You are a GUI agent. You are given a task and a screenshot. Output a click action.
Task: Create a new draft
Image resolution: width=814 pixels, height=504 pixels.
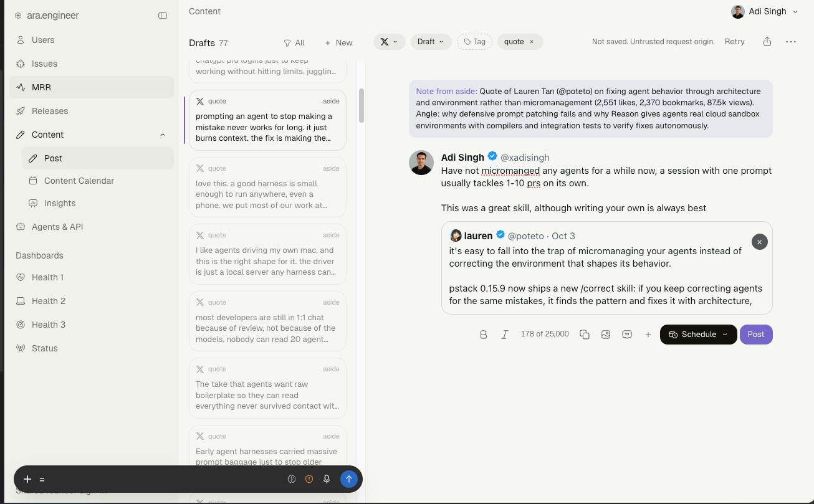pyautogui.click(x=338, y=43)
